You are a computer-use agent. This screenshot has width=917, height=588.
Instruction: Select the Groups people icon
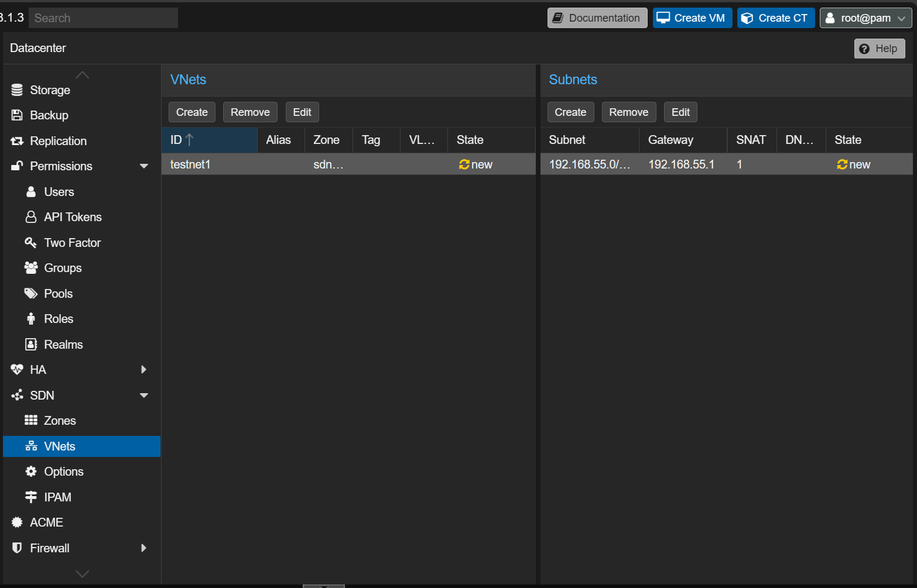(x=31, y=268)
